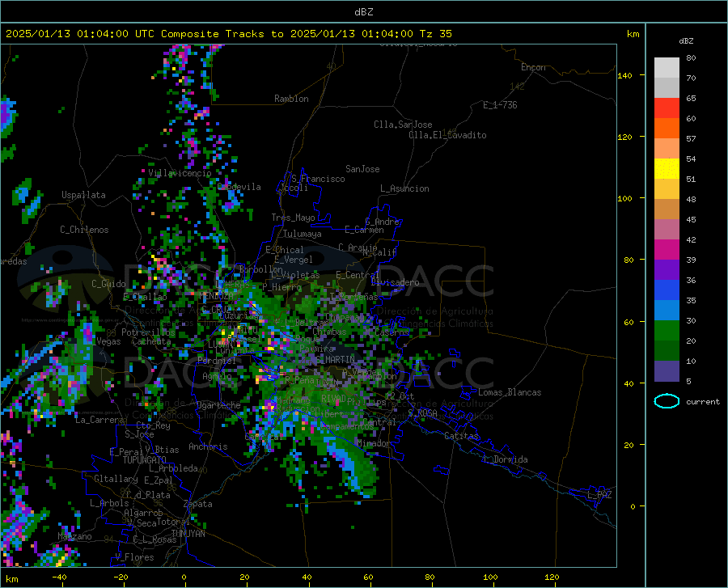The height and width of the screenshot is (588, 728).
Task: Choose the purple 36-39 dBZ legend swatch
Action: tap(667, 270)
